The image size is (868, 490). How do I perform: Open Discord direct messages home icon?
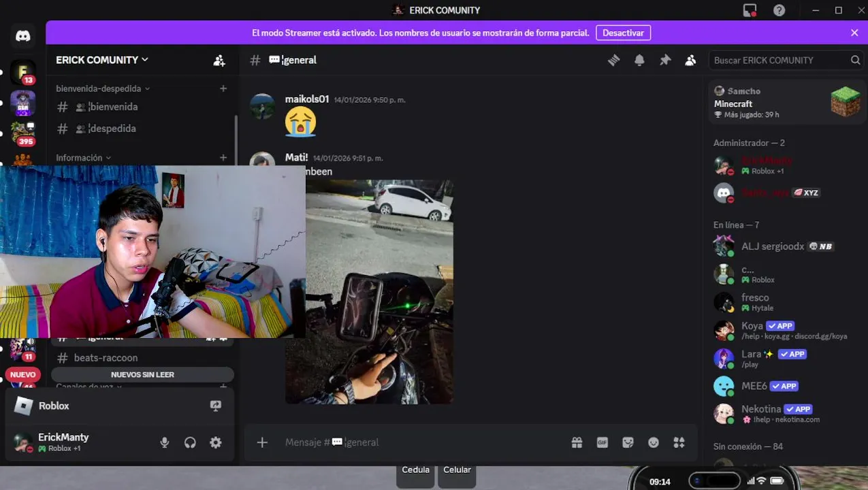point(23,36)
